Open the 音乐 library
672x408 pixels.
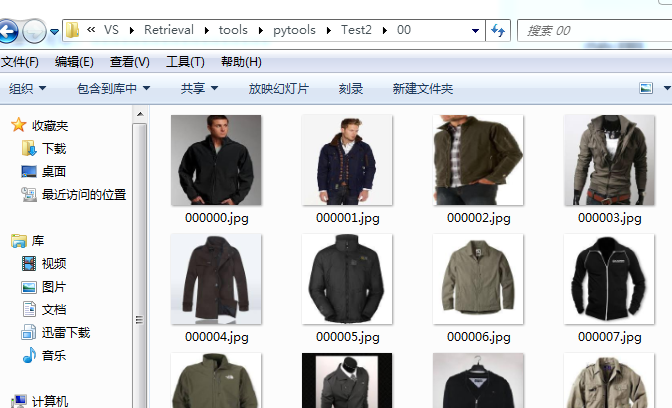[54, 355]
